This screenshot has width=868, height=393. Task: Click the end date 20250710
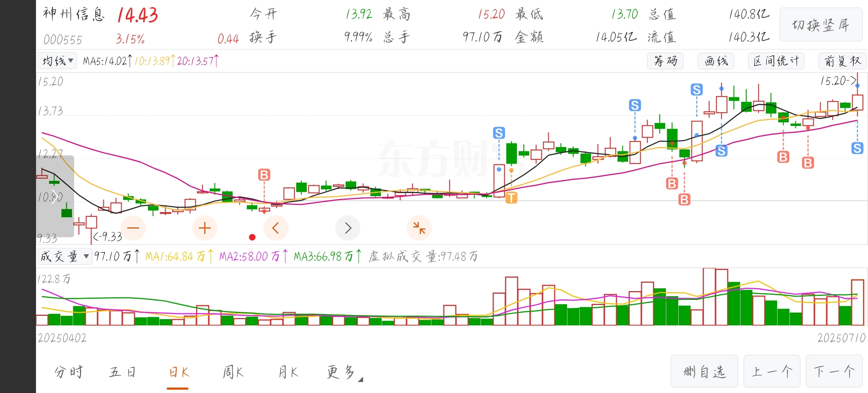pyautogui.click(x=841, y=338)
